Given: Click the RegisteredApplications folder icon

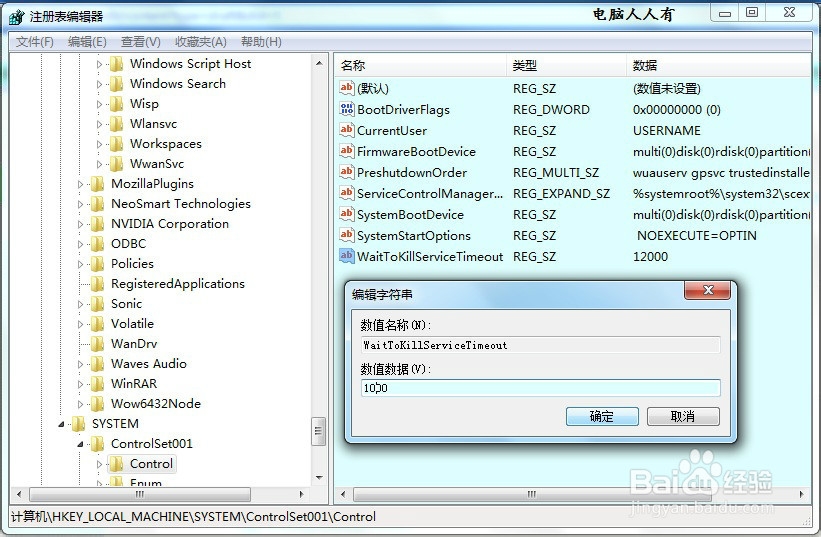Looking at the screenshot, I should pyautogui.click(x=97, y=284).
